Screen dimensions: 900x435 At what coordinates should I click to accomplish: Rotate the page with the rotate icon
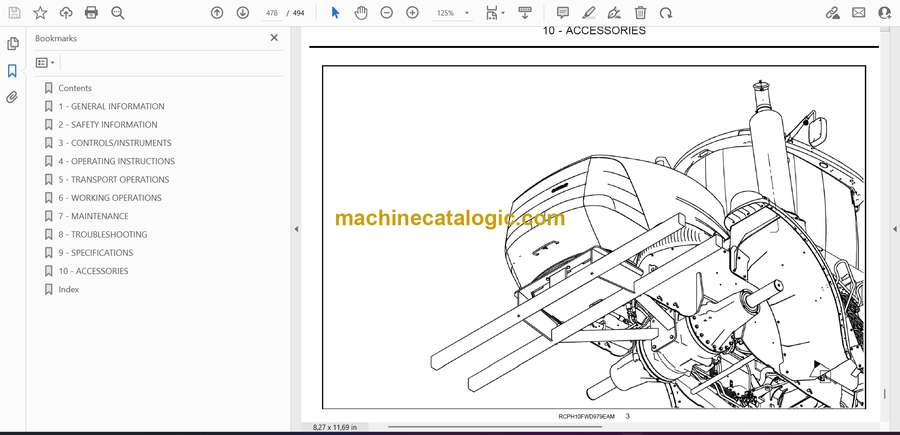click(666, 13)
